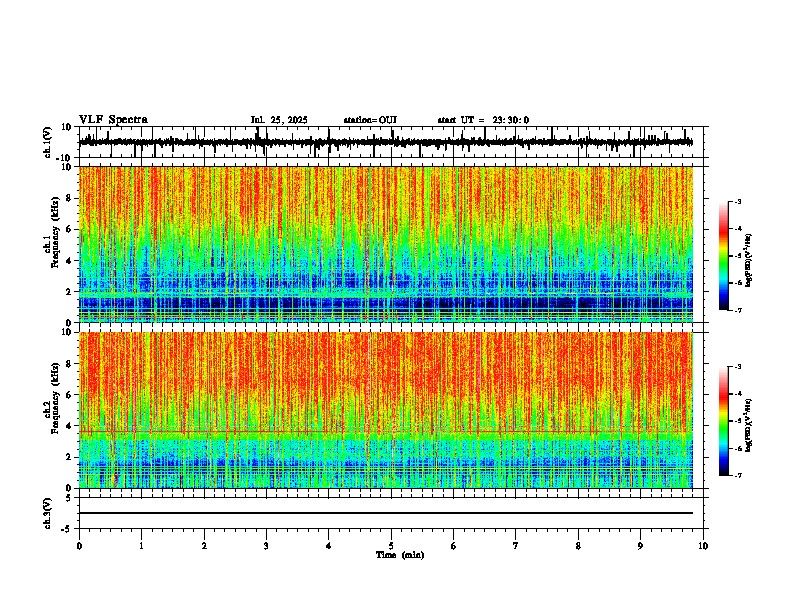Click the 'ch.3(V)' axis label
792x612 pixels.
[48, 513]
